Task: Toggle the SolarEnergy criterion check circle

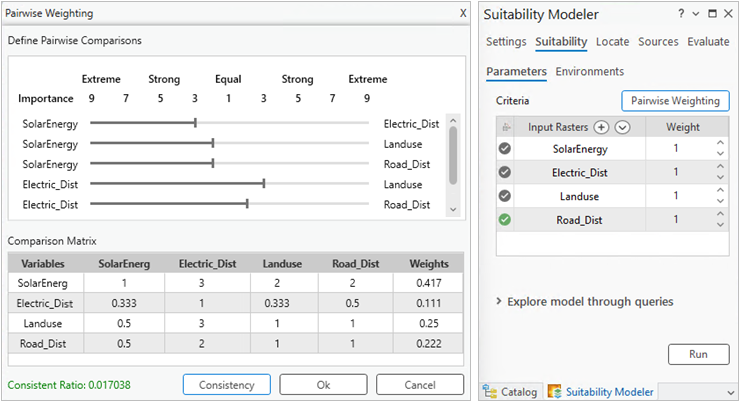Action: [x=505, y=149]
